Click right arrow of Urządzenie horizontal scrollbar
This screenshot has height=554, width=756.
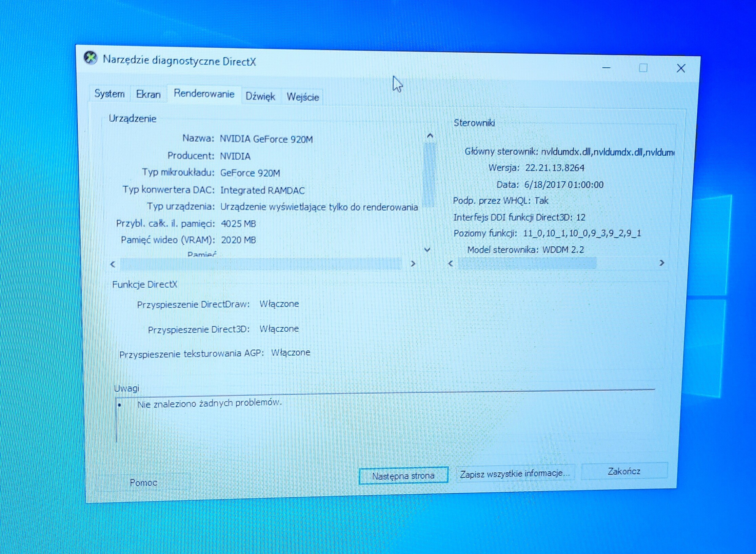point(413,264)
